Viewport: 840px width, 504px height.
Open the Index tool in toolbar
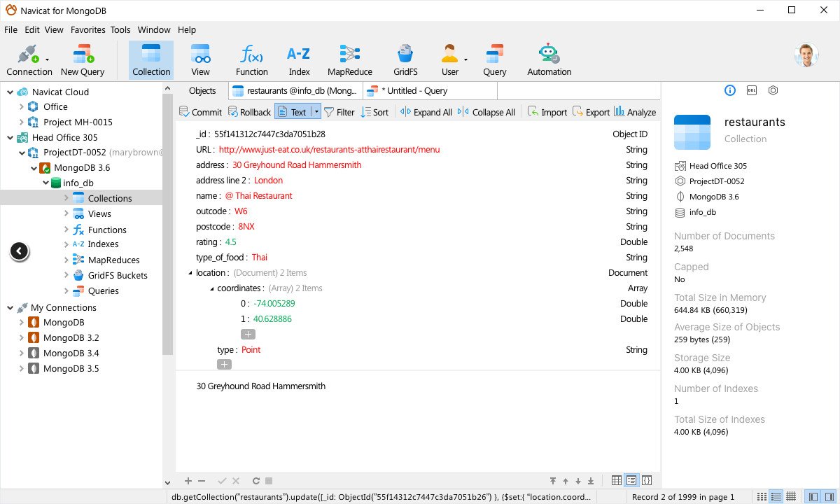coord(299,59)
